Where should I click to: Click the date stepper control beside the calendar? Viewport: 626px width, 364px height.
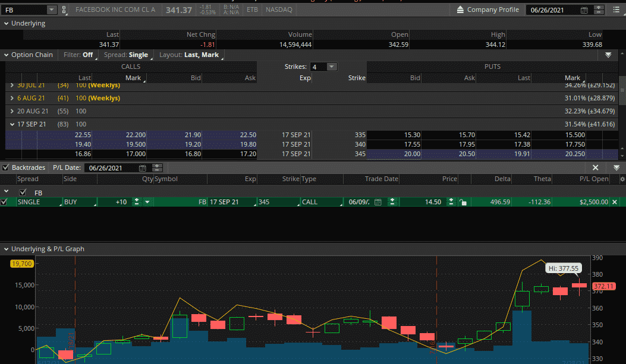599,10
